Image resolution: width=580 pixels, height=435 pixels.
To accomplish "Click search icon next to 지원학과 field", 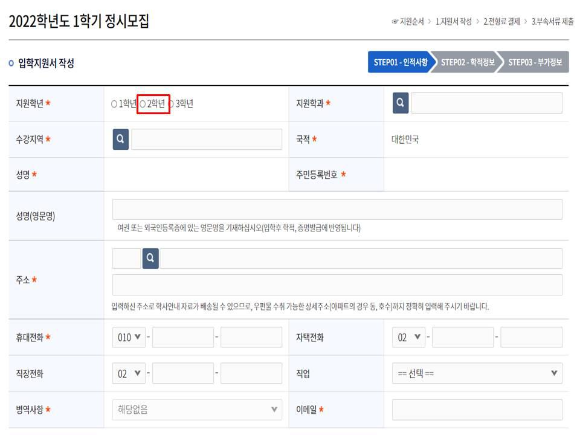I will point(400,103).
